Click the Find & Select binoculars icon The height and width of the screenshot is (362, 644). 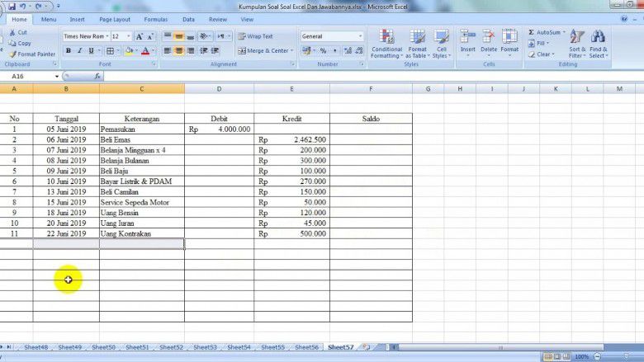click(598, 38)
